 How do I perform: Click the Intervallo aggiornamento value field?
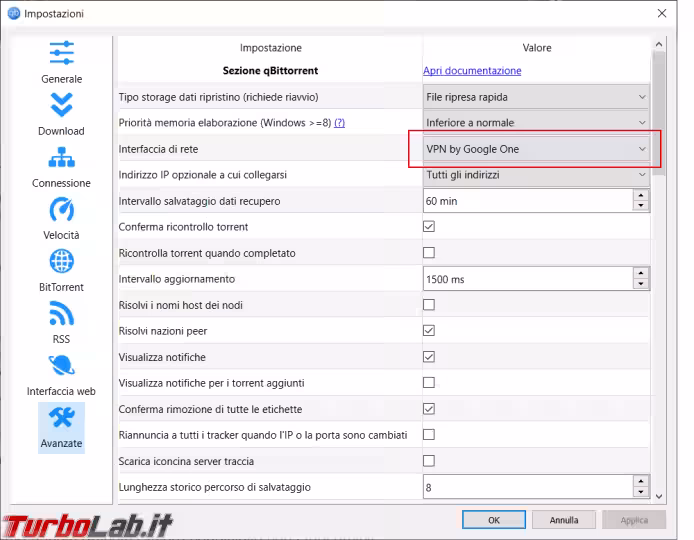click(527, 279)
